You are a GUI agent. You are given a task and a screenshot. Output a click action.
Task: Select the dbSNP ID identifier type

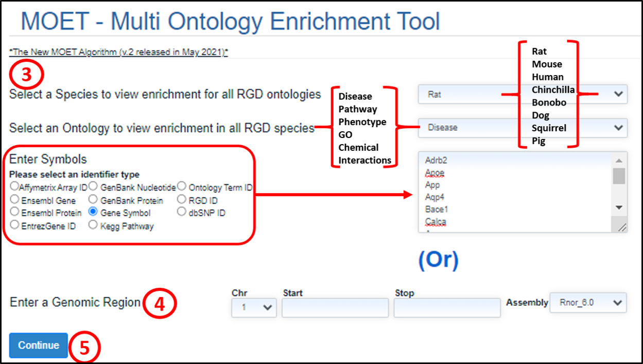pyautogui.click(x=182, y=212)
